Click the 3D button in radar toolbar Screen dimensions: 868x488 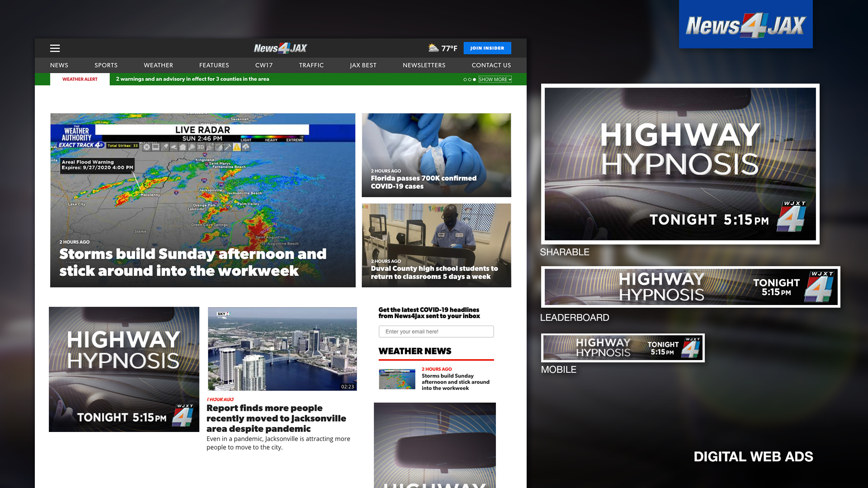click(x=200, y=147)
